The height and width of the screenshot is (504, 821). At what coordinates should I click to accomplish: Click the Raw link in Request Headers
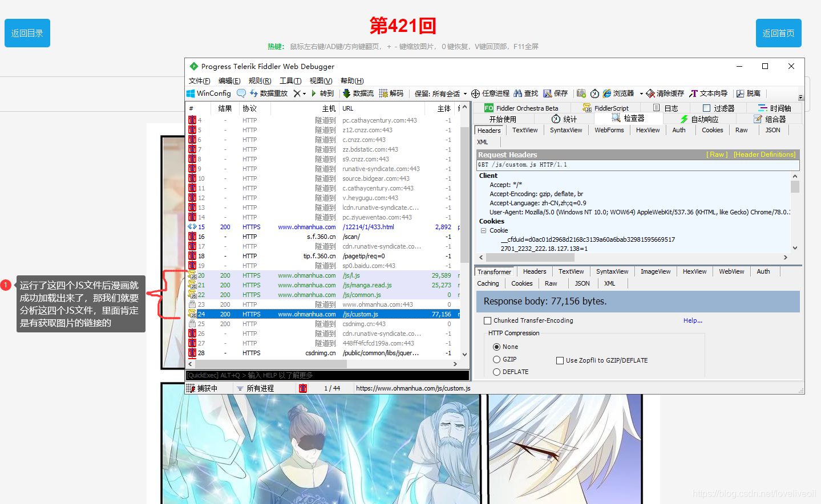coord(717,155)
